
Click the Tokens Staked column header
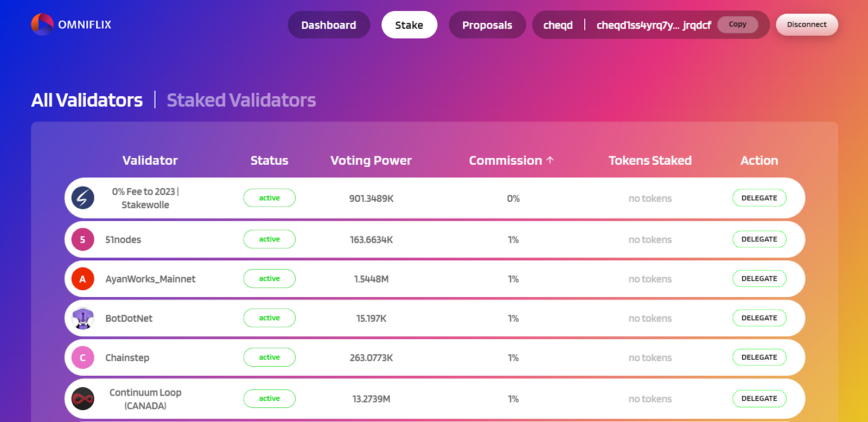(650, 161)
